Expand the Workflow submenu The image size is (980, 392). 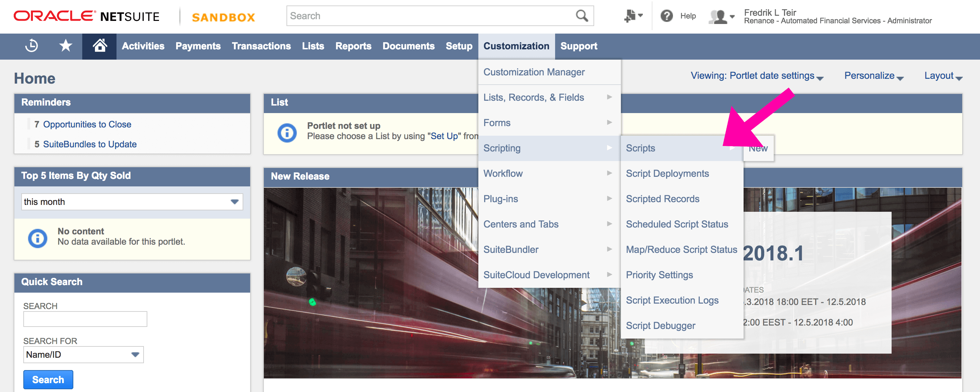(549, 173)
